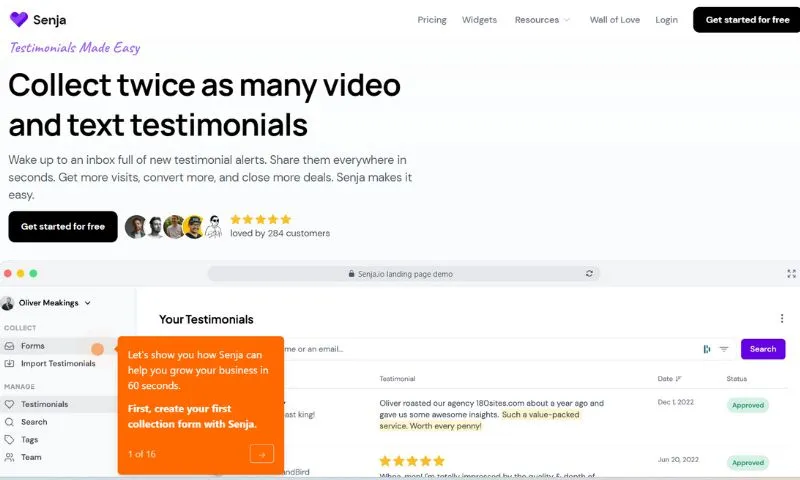Click the bar icon beside filter in search
Image resolution: width=800 pixels, height=480 pixels.
(707, 349)
